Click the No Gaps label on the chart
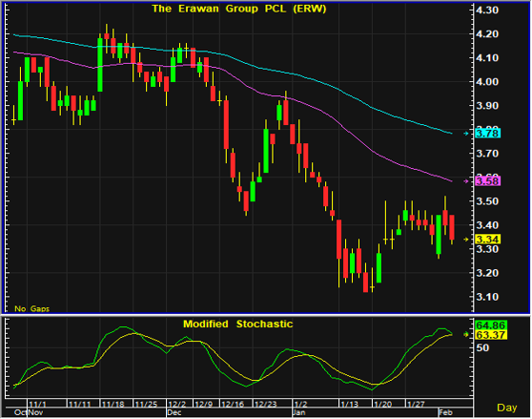Screen dimensions: 532x419 tap(31, 308)
